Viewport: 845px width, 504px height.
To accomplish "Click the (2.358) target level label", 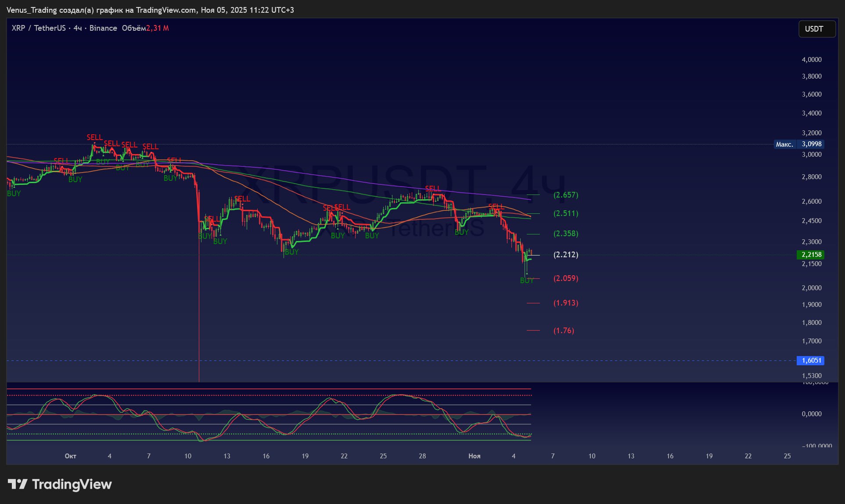I will coord(565,234).
